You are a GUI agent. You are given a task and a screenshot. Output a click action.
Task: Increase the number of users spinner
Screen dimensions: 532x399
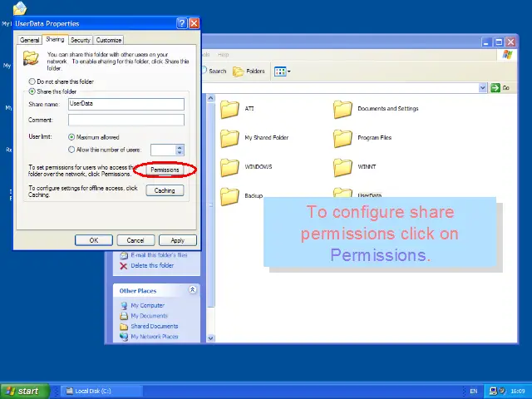point(180,147)
